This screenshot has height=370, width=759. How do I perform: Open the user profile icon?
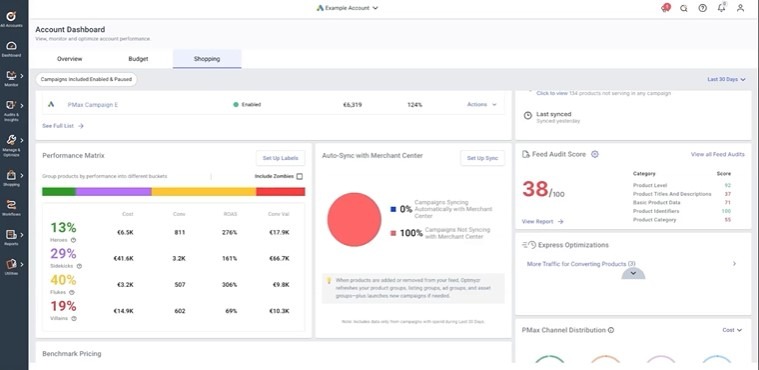[740, 8]
